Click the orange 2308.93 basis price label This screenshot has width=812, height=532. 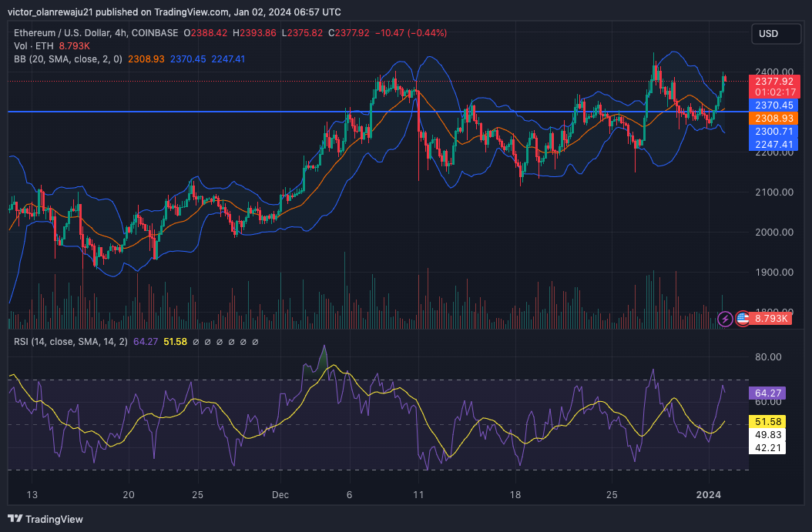coord(773,119)
